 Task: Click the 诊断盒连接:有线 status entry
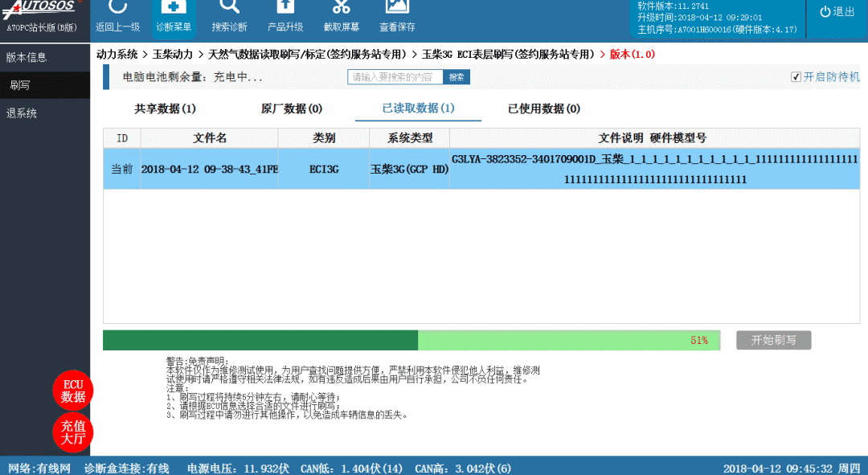[x=127, y=469]
